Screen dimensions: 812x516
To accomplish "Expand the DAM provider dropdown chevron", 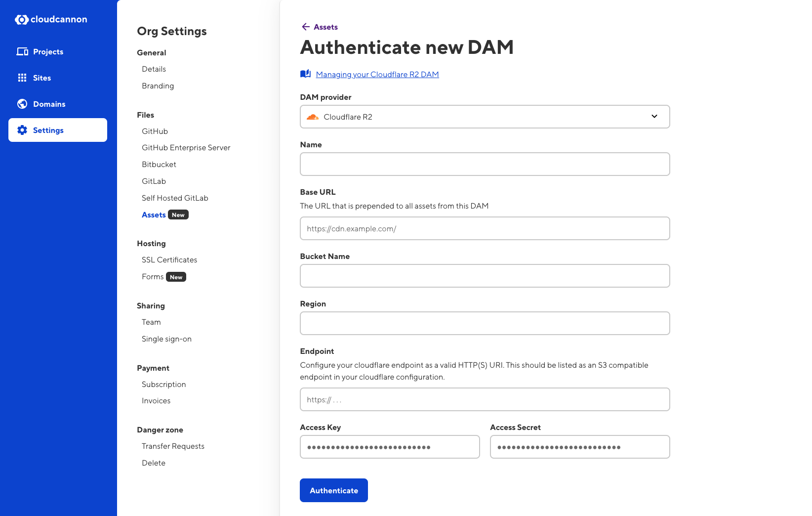I will tap(654, 117).
